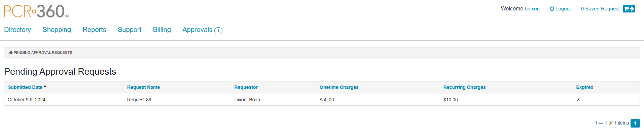Select the Support menu item
Viewport: 644px width, 140px height.
click(130, 30)
